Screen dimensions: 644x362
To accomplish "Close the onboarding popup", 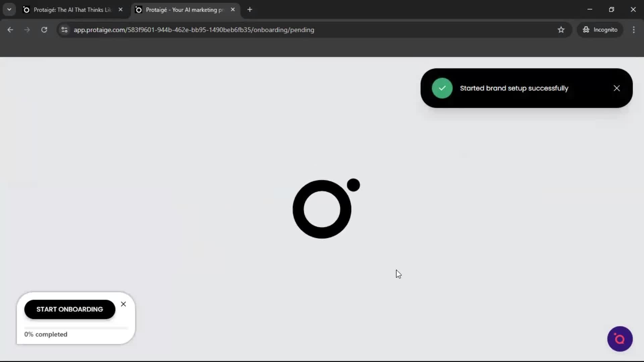I will (123, 304).
